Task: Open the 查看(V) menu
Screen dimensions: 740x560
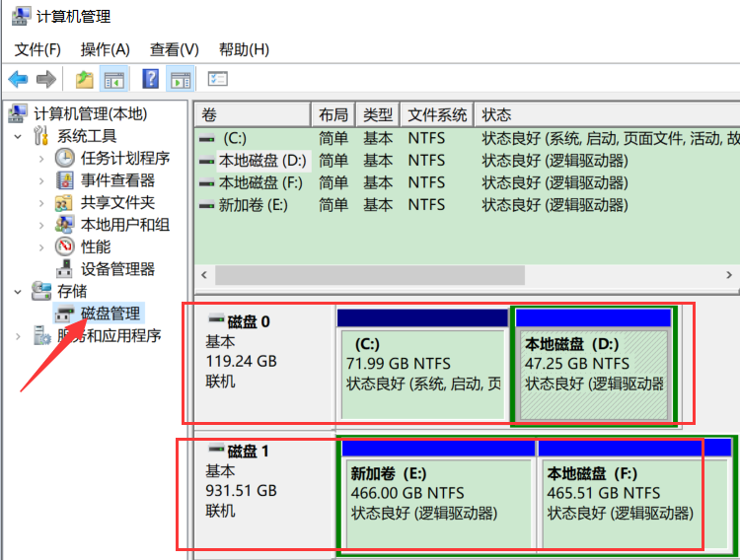Action: [x=174, y=49]
